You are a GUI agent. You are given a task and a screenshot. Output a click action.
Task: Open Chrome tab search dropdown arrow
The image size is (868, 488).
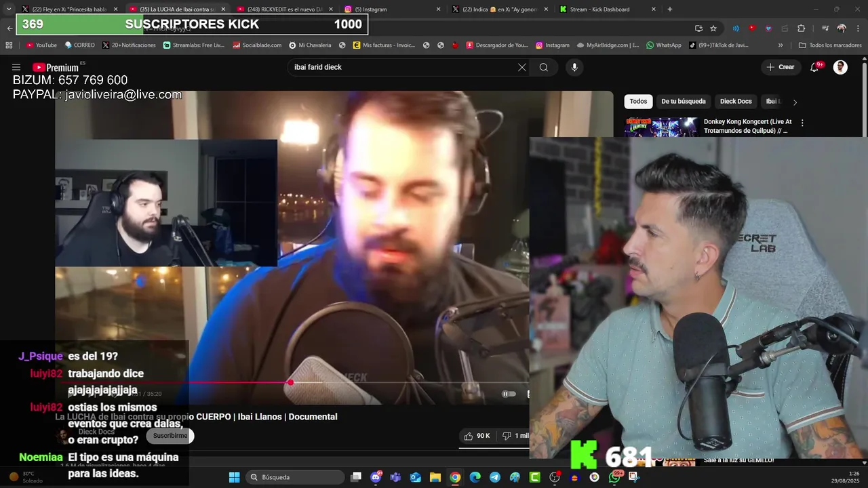pos(8,9)
